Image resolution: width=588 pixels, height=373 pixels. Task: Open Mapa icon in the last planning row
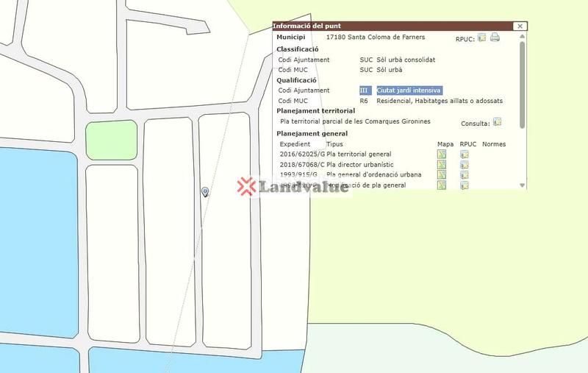(442, 185)
